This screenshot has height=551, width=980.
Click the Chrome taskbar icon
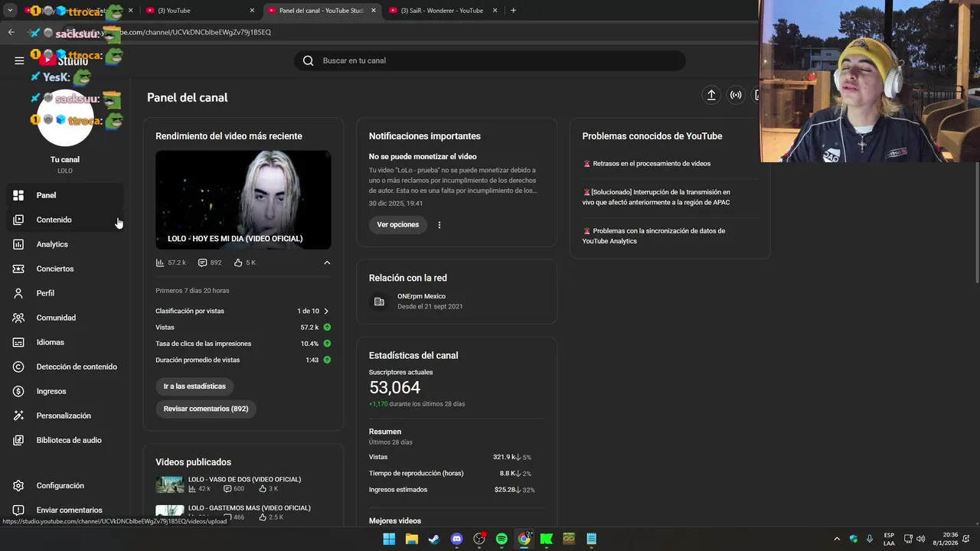[x=524, y=539]
